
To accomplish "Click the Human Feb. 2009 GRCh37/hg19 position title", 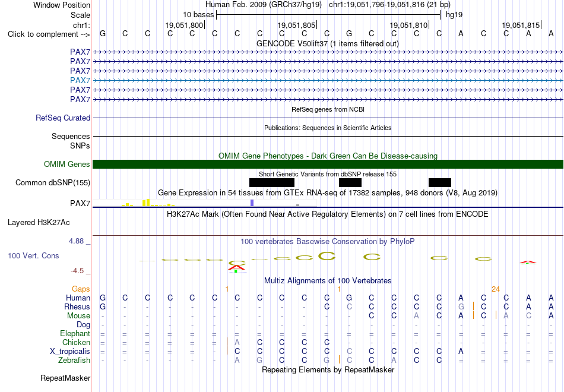I will click(x=328, y=5).
